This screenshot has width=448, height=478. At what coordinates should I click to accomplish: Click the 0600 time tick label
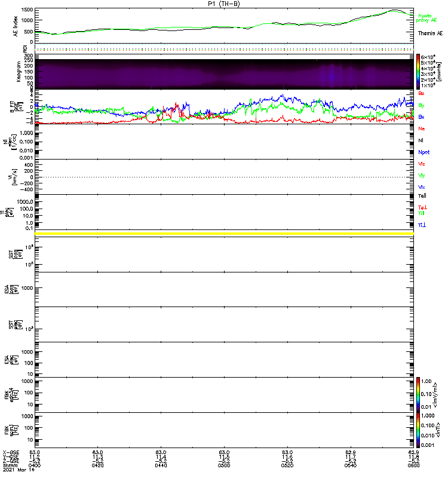pyautogui.click(x=413, y=465)
